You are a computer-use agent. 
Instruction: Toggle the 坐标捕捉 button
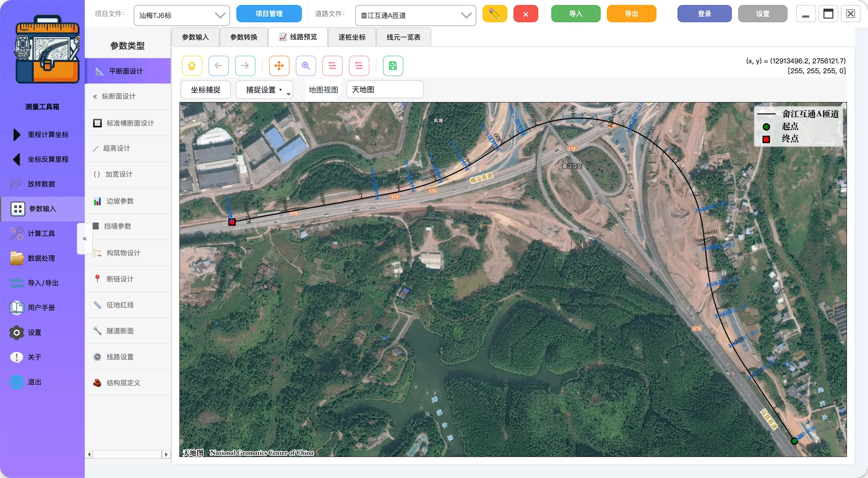[205, 90]
